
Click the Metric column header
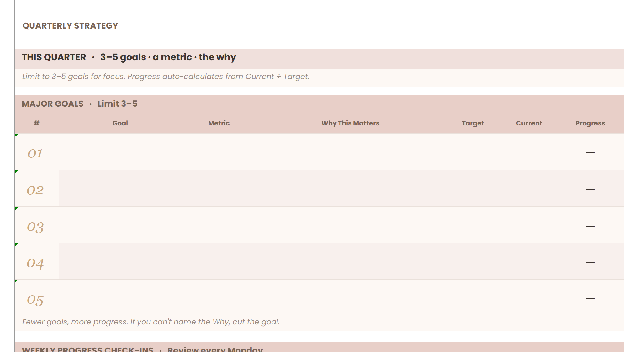(x=219, y=123)
